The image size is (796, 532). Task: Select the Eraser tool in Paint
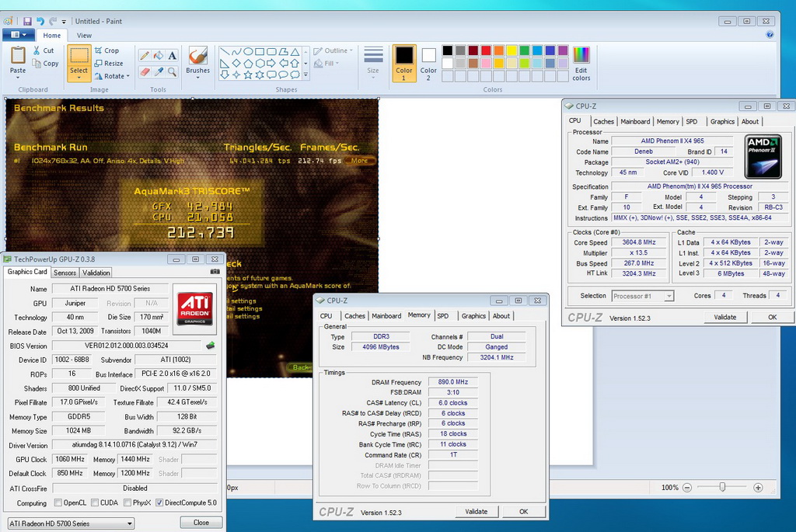pyautogui.click(x=144, y=72)
